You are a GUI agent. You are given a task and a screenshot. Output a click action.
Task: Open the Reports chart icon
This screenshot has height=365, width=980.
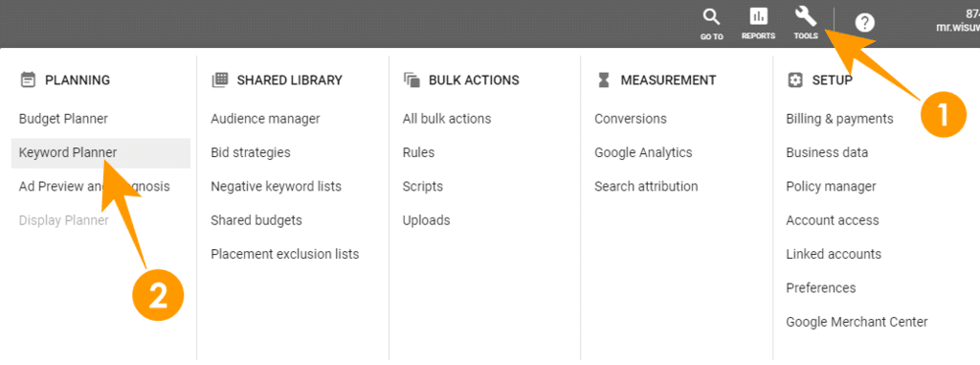click(x=758, y=17)
